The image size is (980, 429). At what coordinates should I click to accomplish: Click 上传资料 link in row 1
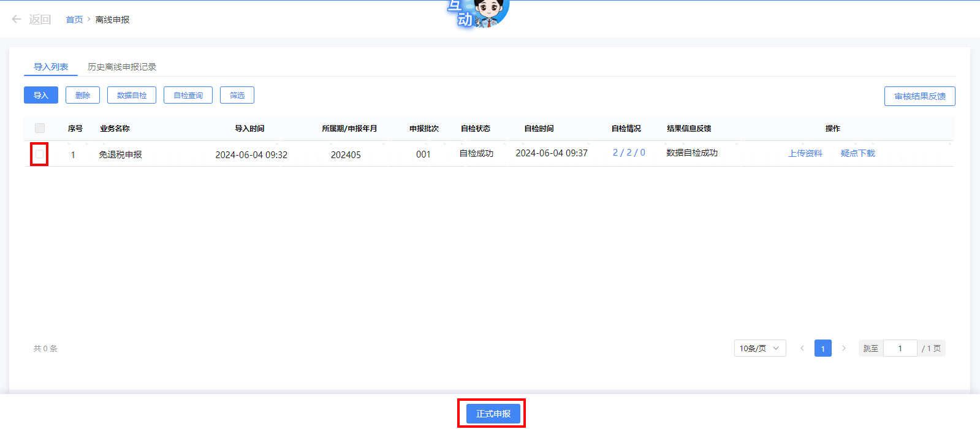coord(805,153)
